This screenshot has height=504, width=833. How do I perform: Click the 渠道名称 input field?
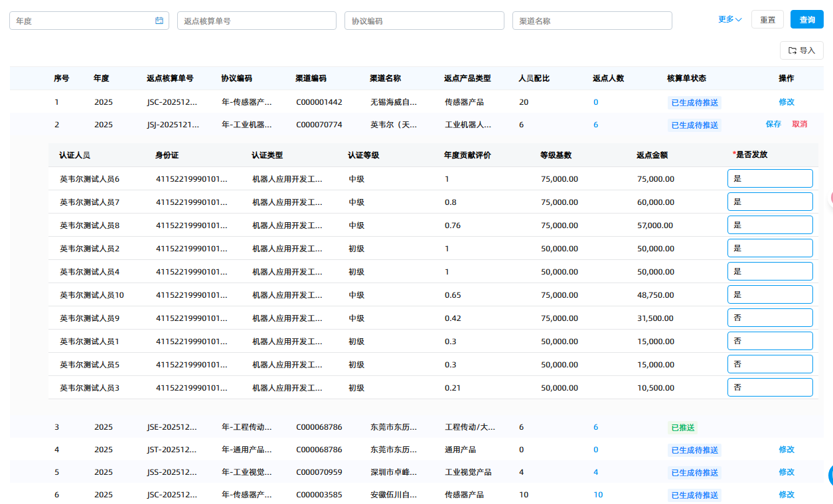click(591, 20)
